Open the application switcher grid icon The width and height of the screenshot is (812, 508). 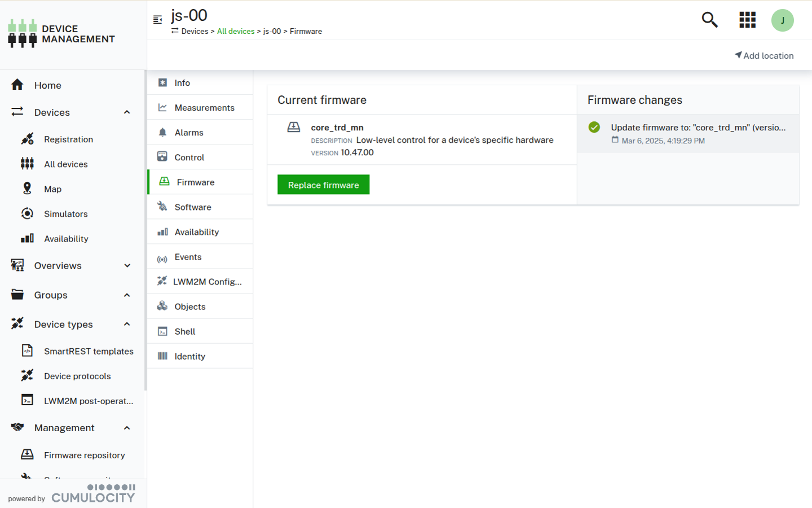point(747,20)
